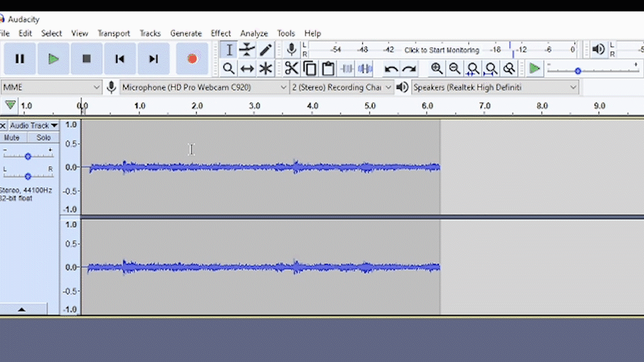This screenshot has width=644, height=362.
Task: Select the Draw (pencil) tool
Action: (x=266, y=50)
